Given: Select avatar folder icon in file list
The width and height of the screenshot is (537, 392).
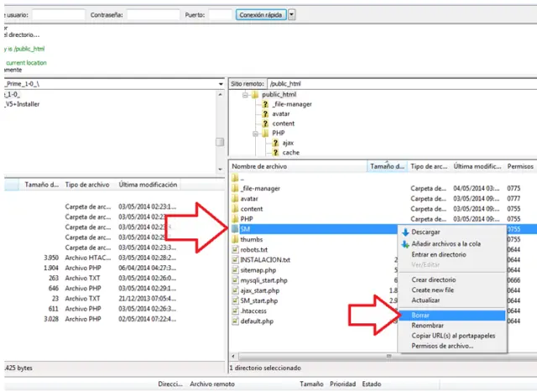Looking at the screenshot, I should coord(235,198).
